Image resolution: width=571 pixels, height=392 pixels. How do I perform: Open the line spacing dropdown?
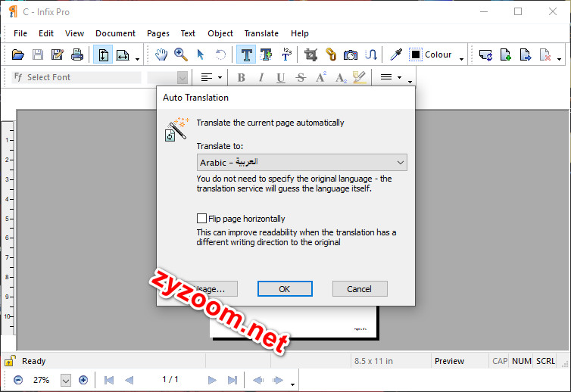coord(399,77)
